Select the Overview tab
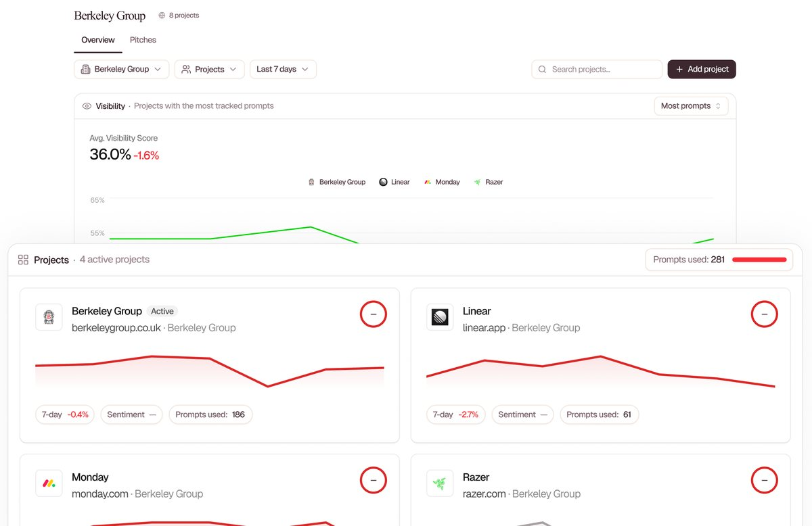This screenshot has width=812, height=526. click(x=98, y=40)
